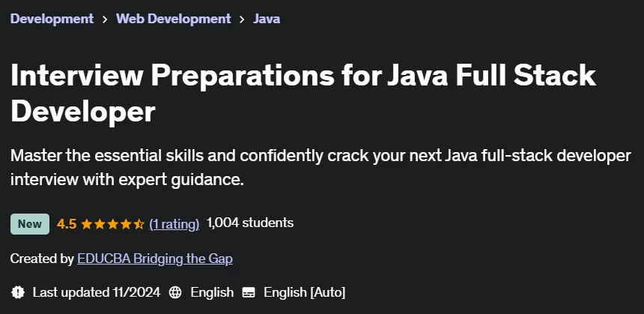Click chevron separator before Java

[242, 19]
